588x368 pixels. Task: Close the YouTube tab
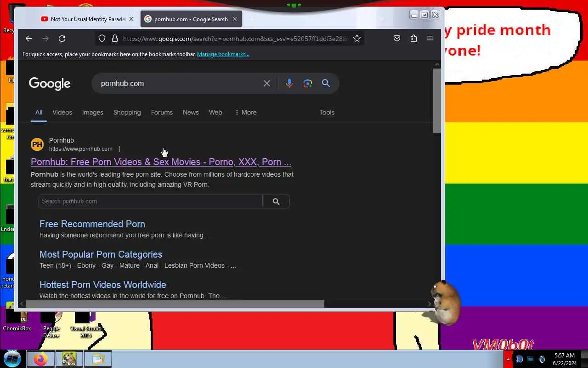(x=131, y=19)
